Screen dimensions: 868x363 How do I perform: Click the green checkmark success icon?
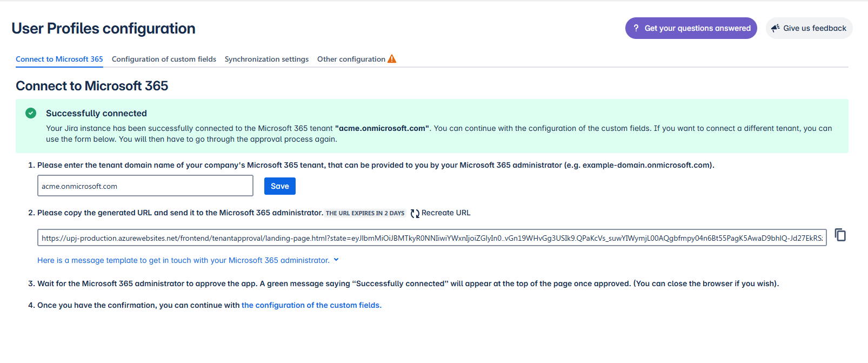[x=31, y=113]
